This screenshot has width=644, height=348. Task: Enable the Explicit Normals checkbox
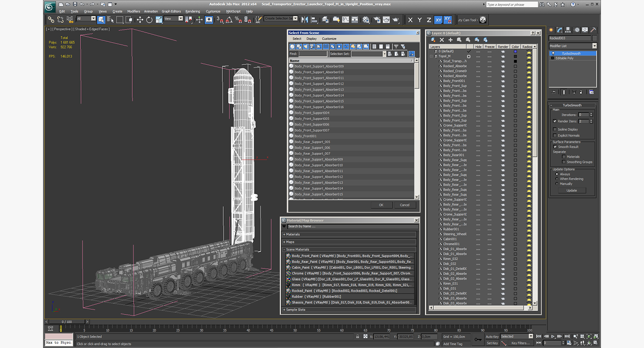[555, 135]
